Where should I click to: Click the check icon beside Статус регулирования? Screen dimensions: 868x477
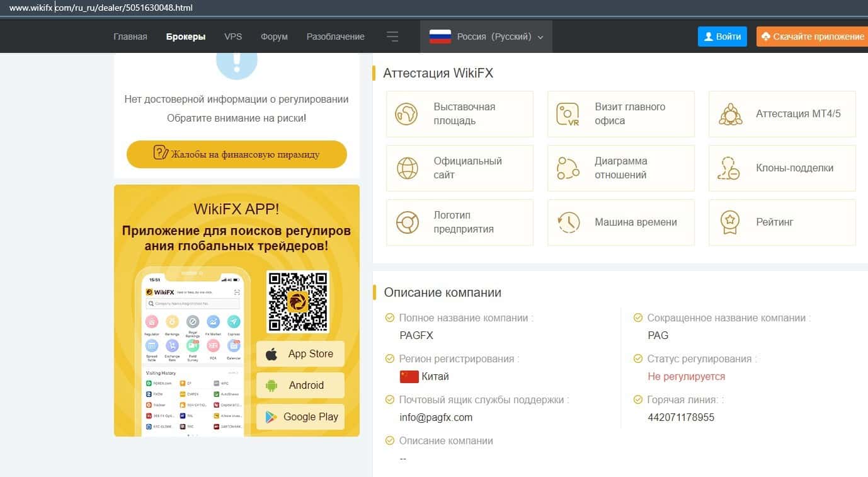[638, 359]
